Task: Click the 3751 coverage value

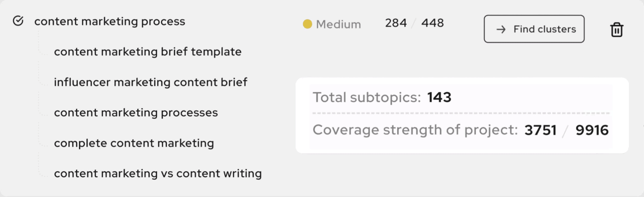Action: pos(540,130)
